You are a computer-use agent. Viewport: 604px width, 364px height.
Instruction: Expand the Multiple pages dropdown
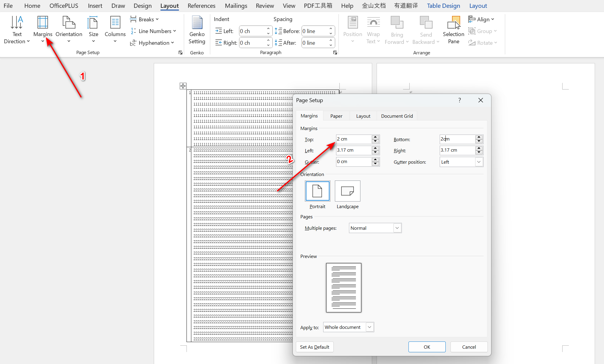click(x=397, y=228)
